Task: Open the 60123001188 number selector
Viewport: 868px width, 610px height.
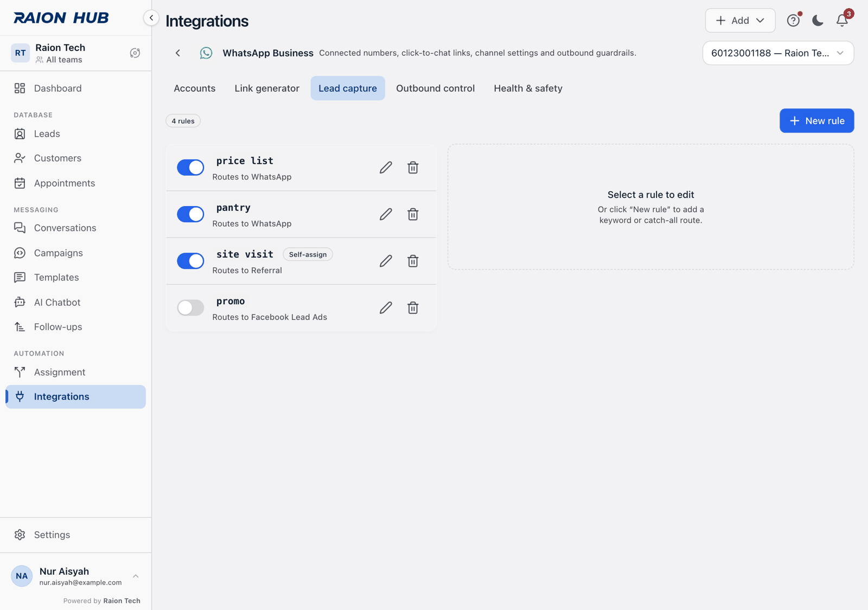Action: 778,53
